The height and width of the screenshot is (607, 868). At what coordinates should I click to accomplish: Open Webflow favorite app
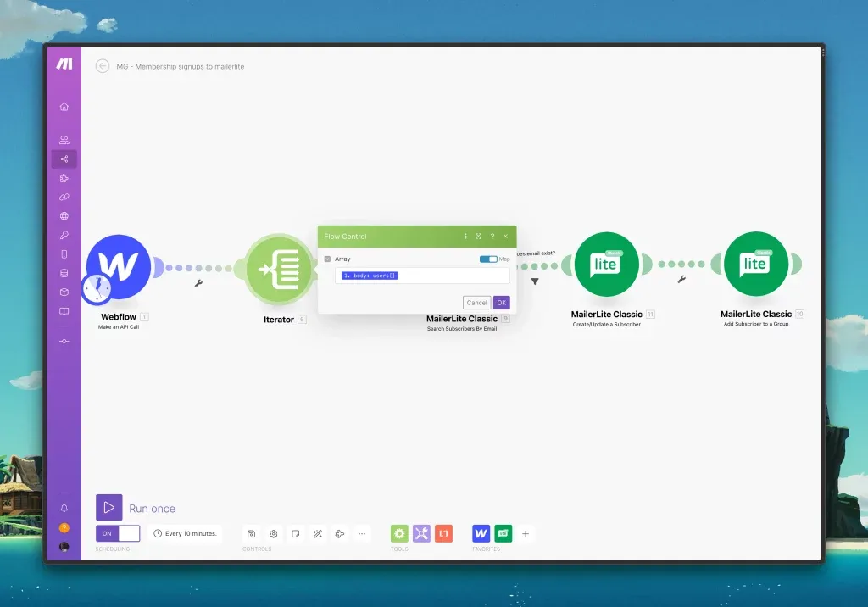(481, 534)
